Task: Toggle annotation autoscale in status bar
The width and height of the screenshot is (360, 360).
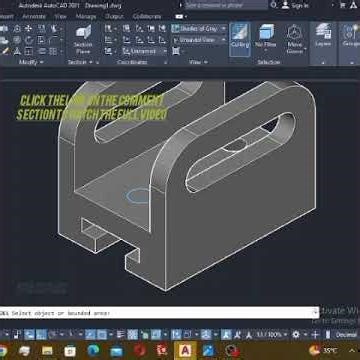Action: pyautogui.click(x=238, y=334)
